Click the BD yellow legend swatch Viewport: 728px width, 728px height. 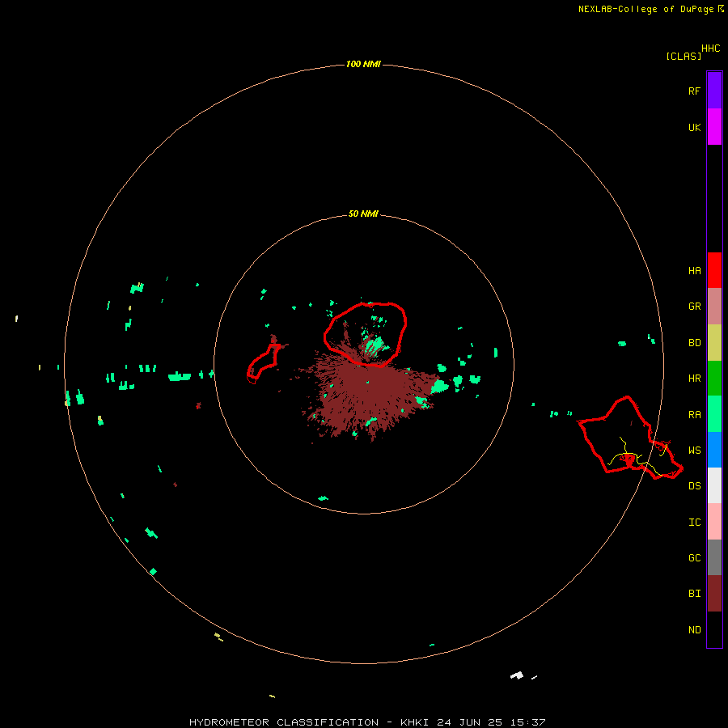[x=714, y=343]
